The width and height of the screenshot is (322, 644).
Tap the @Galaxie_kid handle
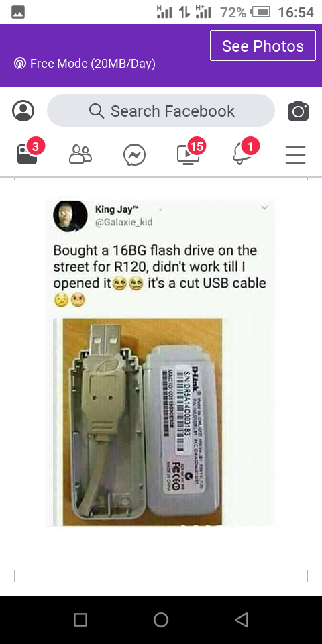click(123, 223)
